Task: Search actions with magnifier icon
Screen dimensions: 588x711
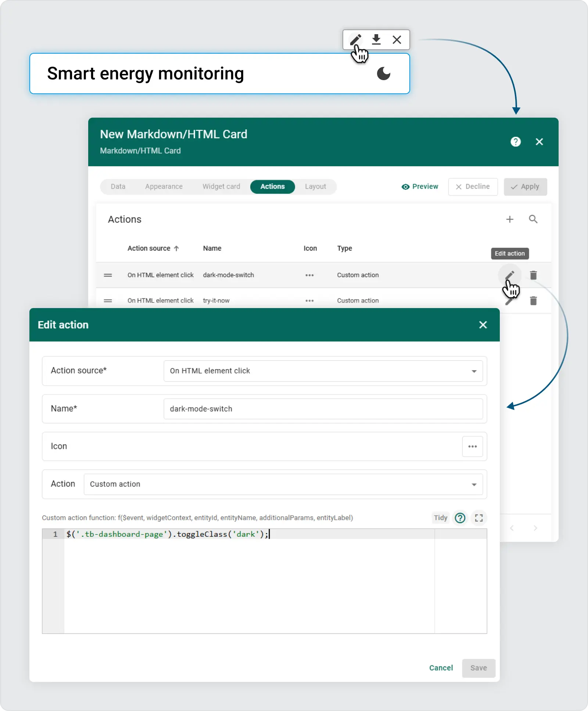Action: 533,219
